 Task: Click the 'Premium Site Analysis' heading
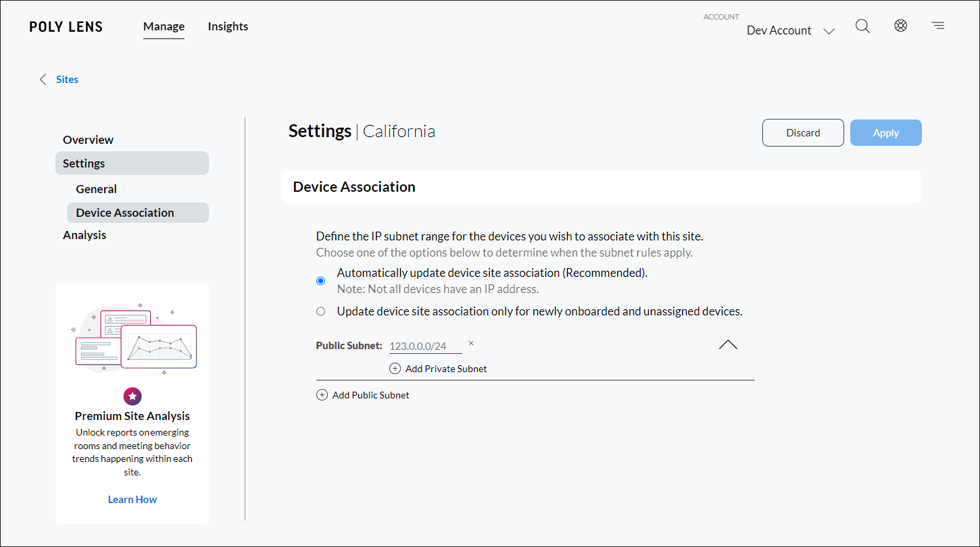(132, 416)
